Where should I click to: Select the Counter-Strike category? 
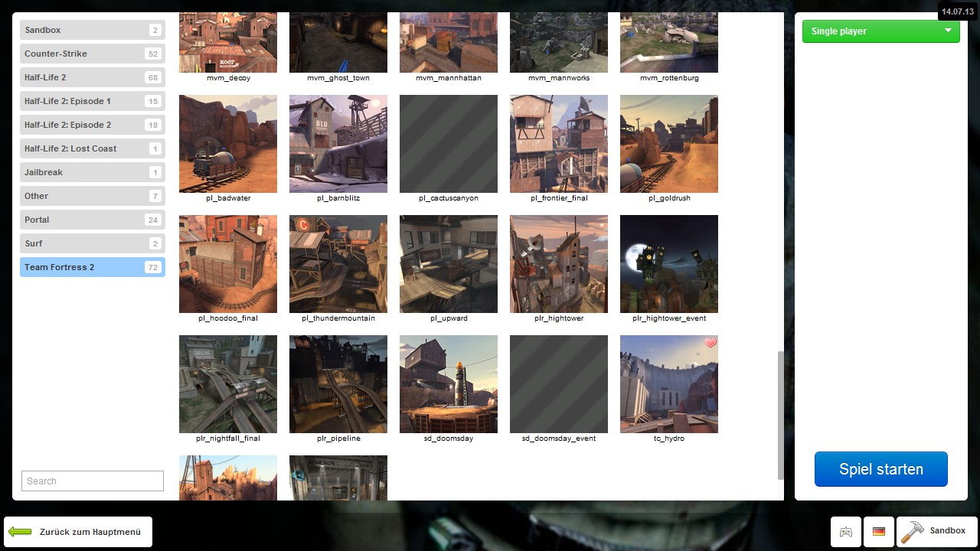pos(93,54)
